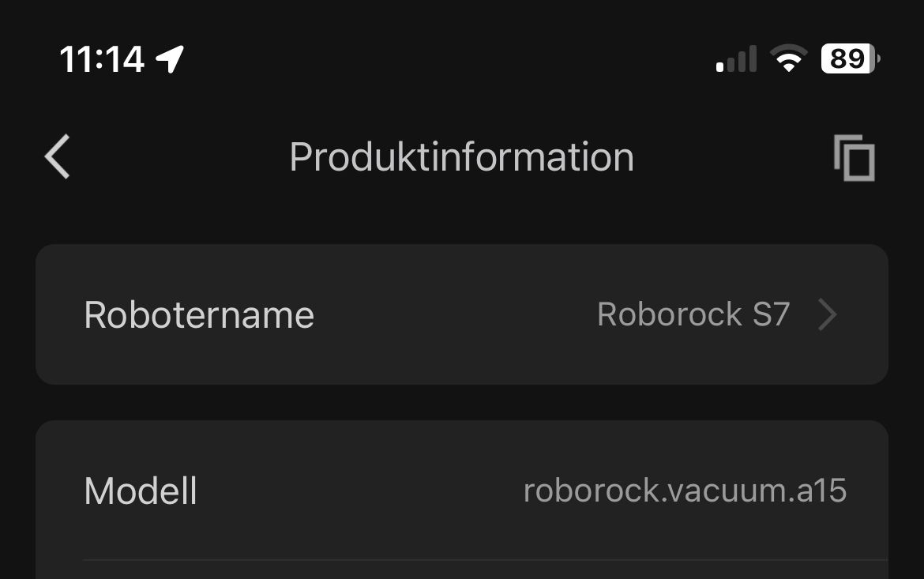Select the Robotername label

tap(199, 314)
